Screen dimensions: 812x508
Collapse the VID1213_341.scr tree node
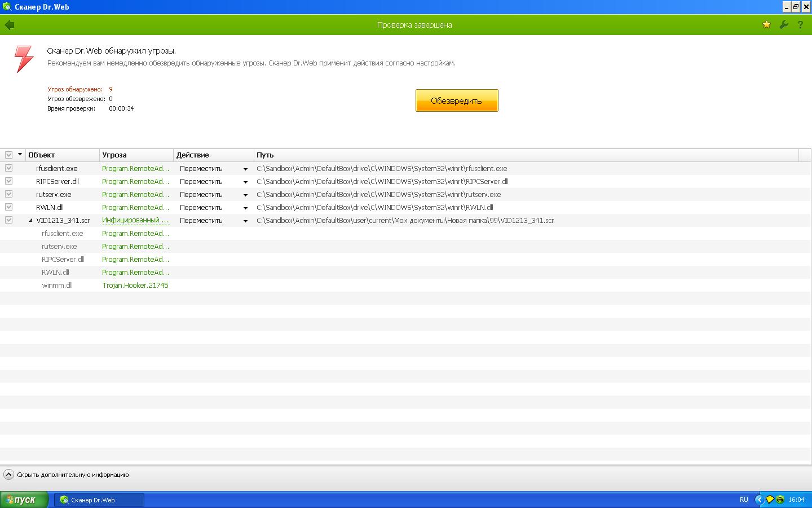31,221
